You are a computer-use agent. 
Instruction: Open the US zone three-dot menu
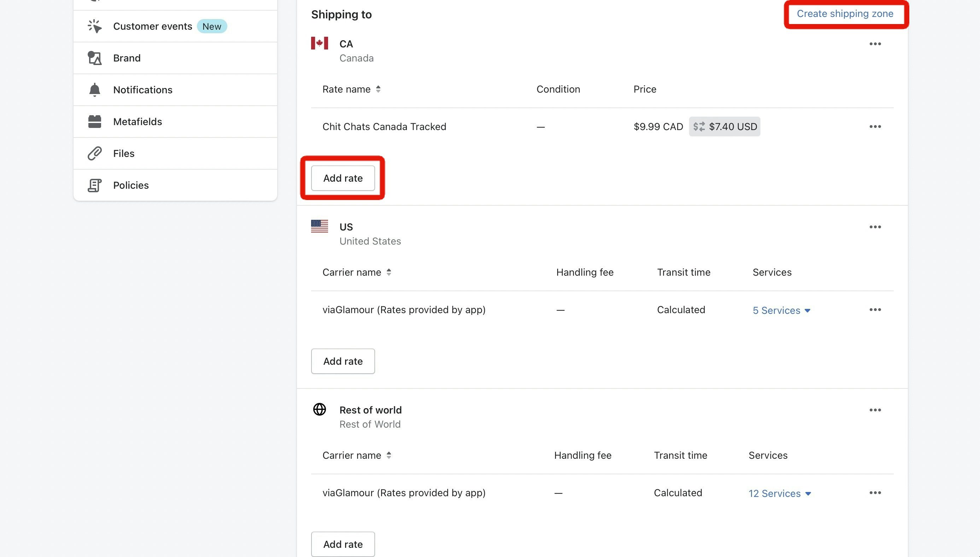pyautogui.click(x=875, y=227)
